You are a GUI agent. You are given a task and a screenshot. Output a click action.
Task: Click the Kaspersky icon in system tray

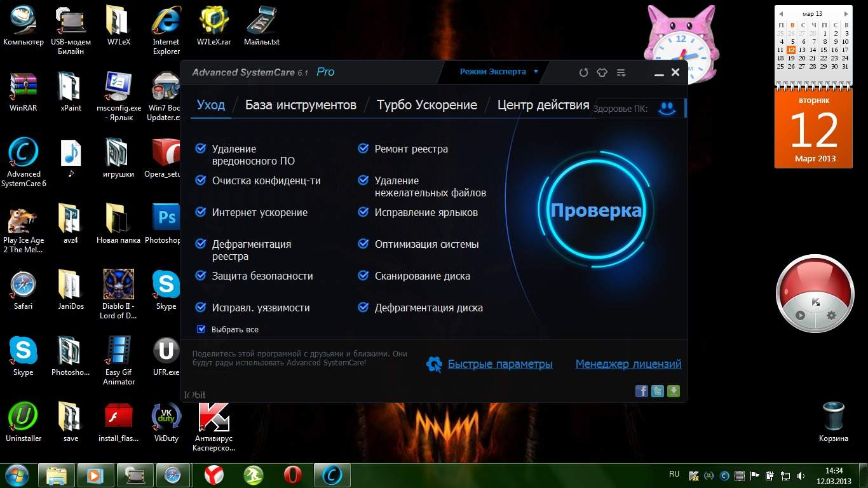coord(695,475)
